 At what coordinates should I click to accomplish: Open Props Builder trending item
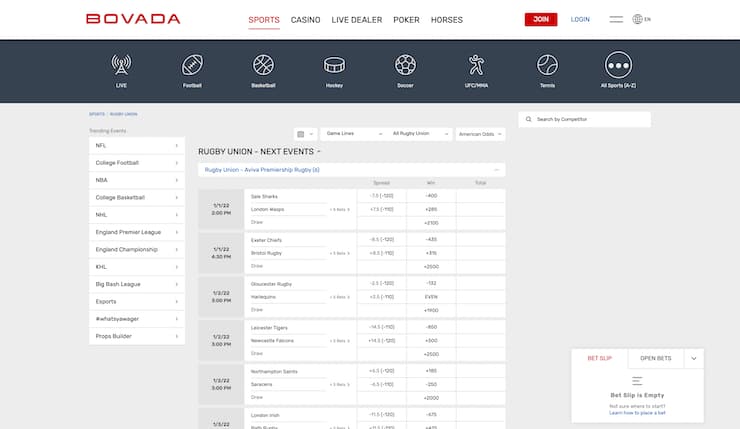click(136, 336)
